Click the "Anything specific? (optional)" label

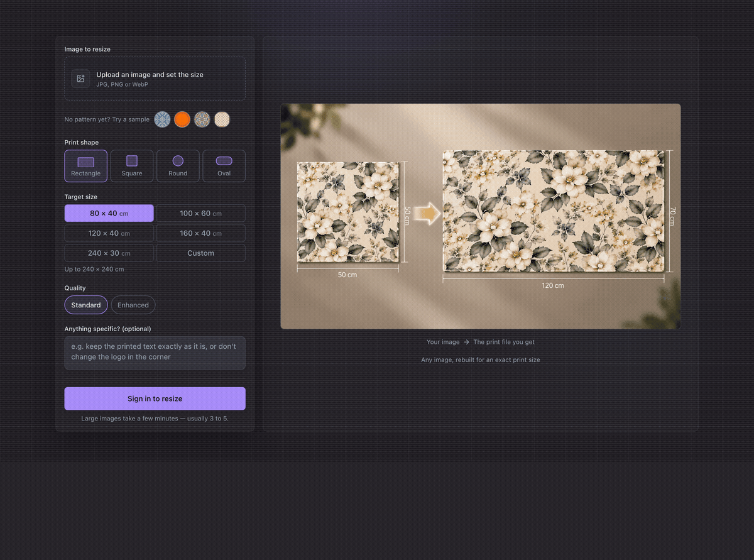[x=108, y=329]
